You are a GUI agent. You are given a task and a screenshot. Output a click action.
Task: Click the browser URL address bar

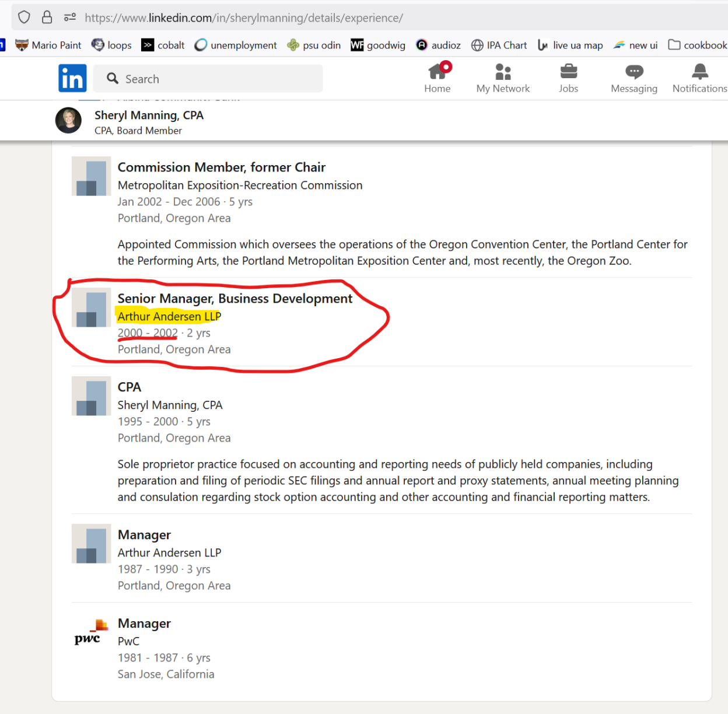click(350, 17)
